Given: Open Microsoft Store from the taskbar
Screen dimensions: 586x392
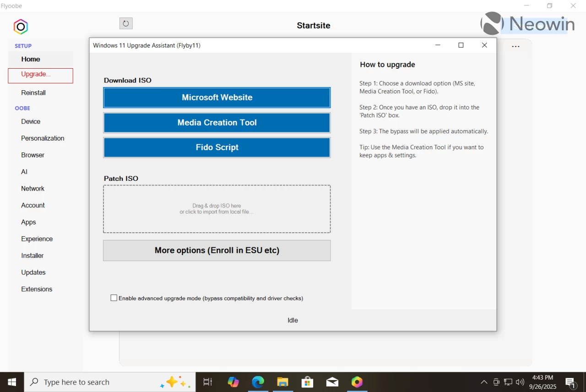Looking at the screenshot, I should pos(307,381).
